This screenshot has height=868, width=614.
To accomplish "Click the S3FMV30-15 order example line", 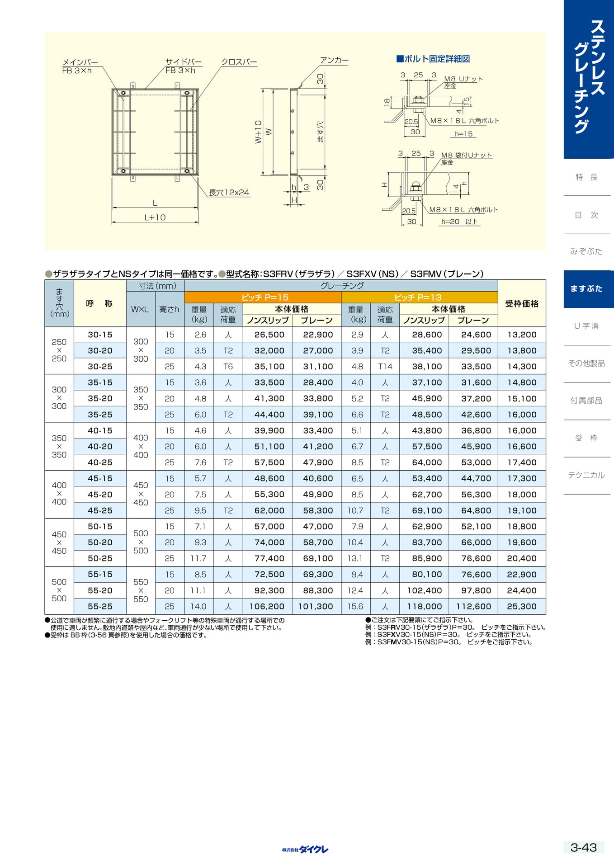I will (x=449, y=642).
